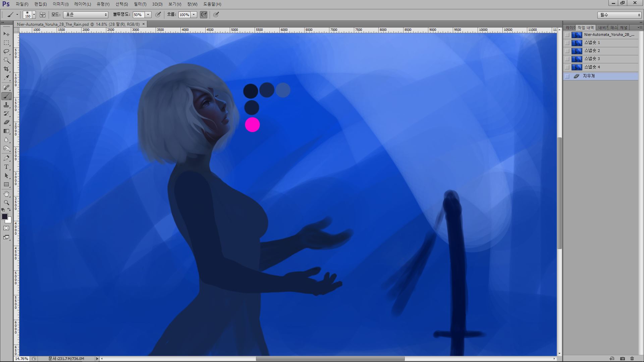Click the zoom percentage field 14.76%

pyautogui.click(x=22, y=358)
